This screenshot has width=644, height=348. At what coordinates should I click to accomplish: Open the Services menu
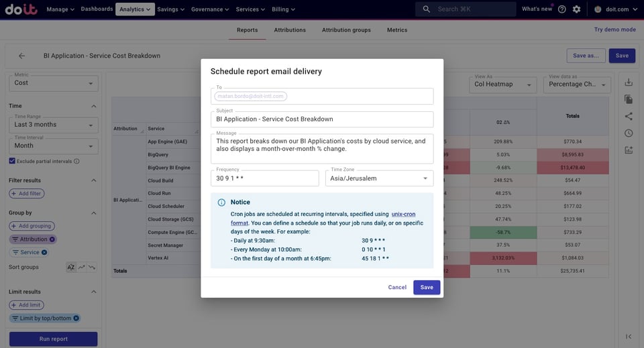(250, 9)
